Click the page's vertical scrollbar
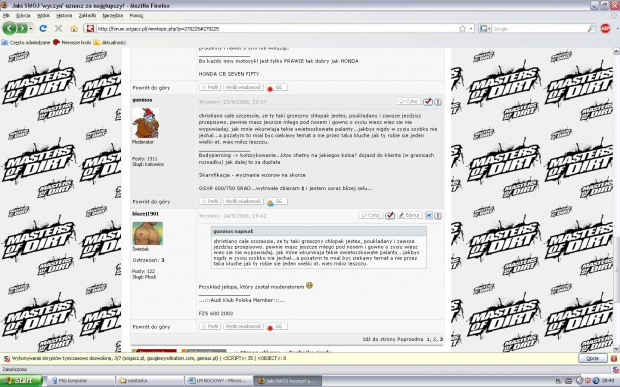 616,199
